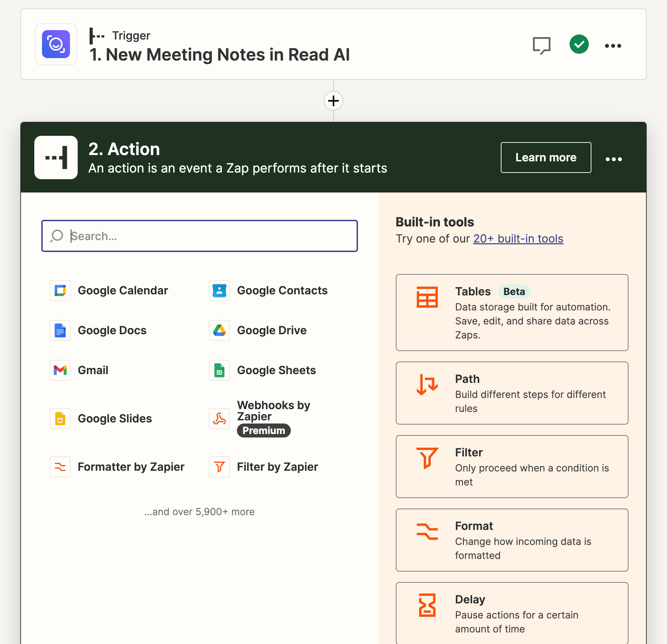Screen dimensions: 667x644
Task: Open the 20+ built-in tools link
Action: (518, 239)
